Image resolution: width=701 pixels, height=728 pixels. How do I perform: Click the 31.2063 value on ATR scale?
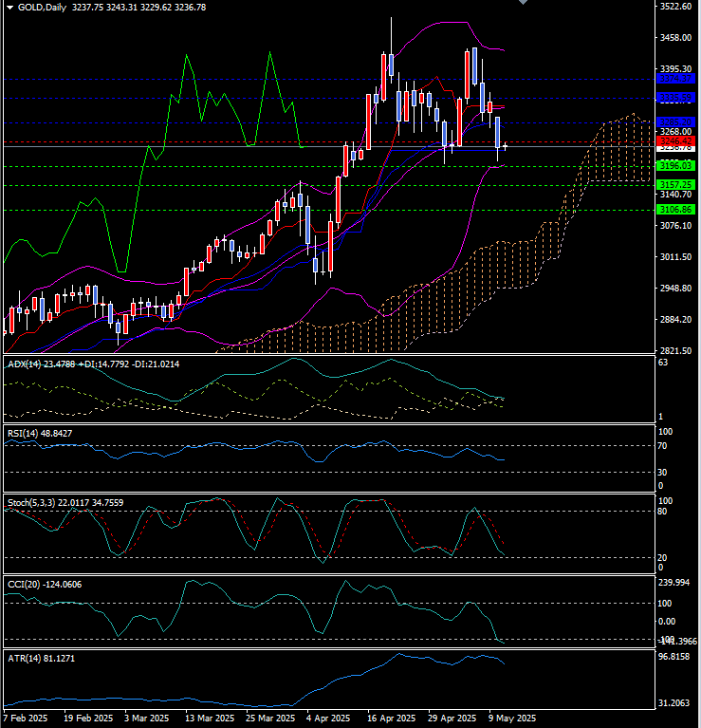click(x=674, y=703)
